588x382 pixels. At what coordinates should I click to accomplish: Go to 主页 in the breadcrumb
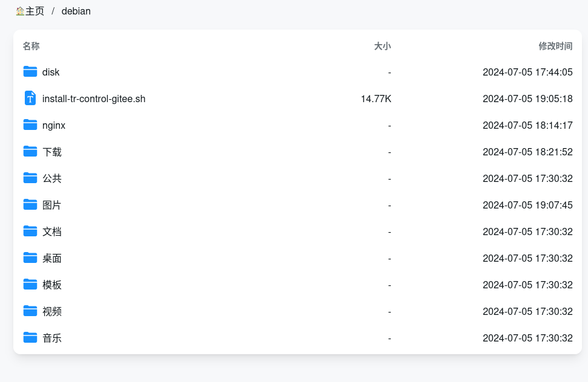pyautogui.click(x=34, y=11)
